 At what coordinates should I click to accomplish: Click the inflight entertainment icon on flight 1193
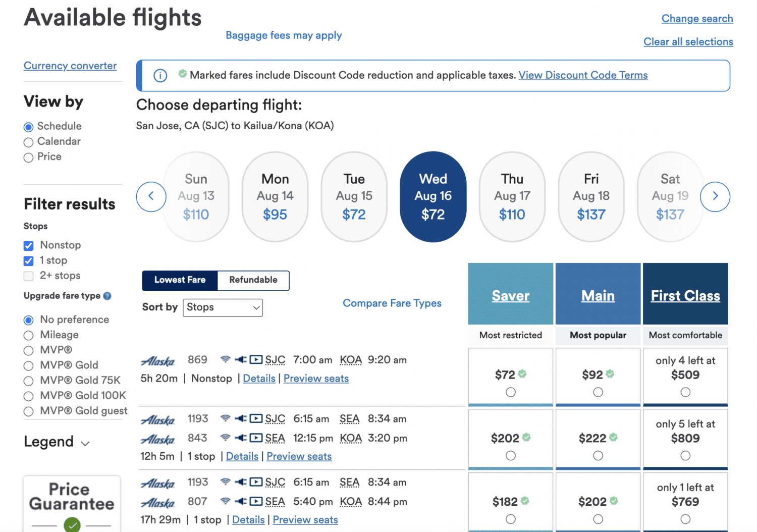pyautogui.click(x=255, y=418)
